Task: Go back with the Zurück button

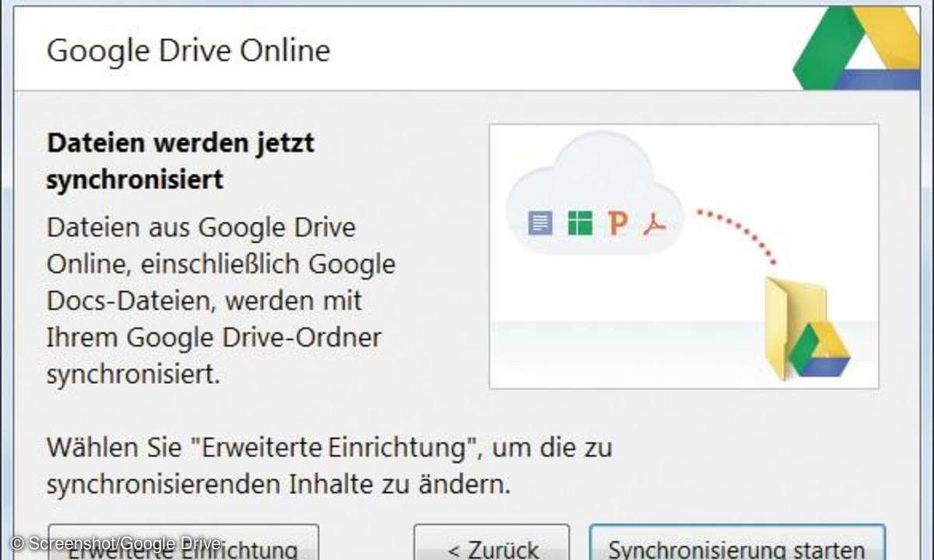Action: [x=491, y=543]
